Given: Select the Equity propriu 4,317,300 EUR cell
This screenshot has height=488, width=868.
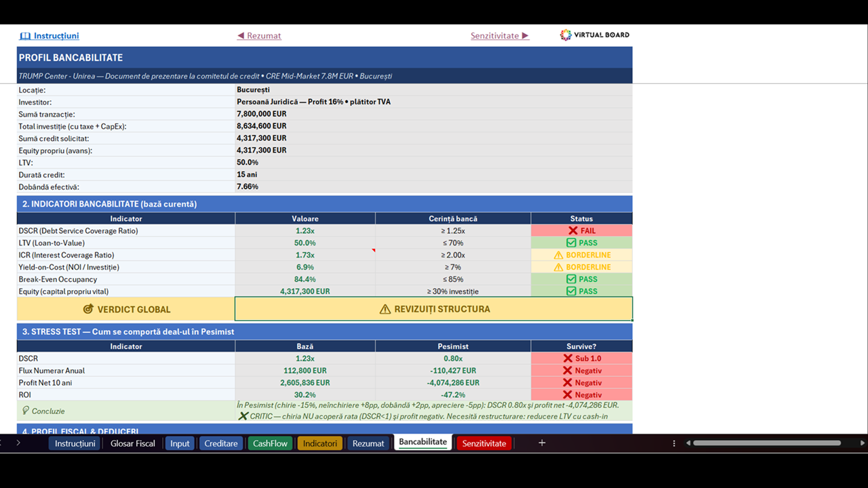Looking at the screenshot, I should tap(434, 150).
